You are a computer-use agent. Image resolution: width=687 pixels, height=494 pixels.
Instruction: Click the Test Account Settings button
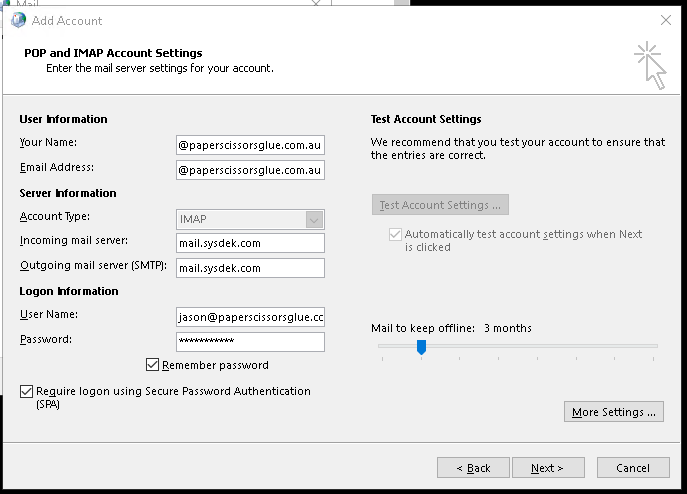(x=440, y=205)
